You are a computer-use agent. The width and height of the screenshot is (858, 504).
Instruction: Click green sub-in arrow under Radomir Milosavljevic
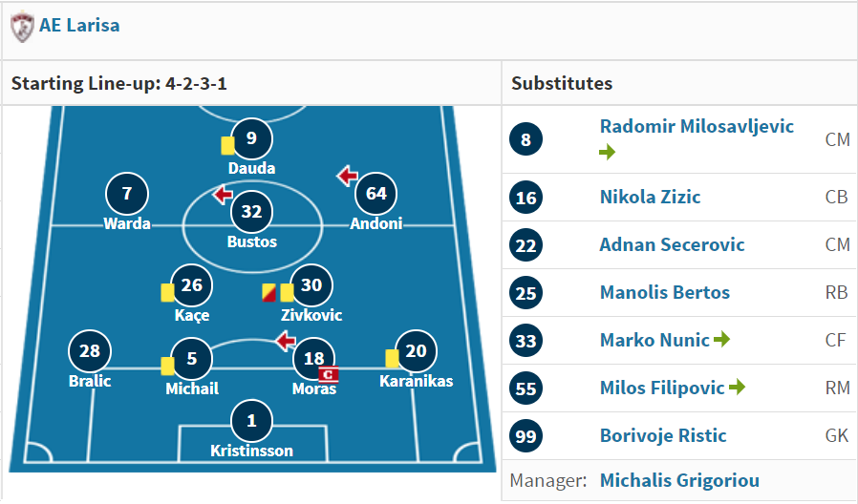coord(608,152)
